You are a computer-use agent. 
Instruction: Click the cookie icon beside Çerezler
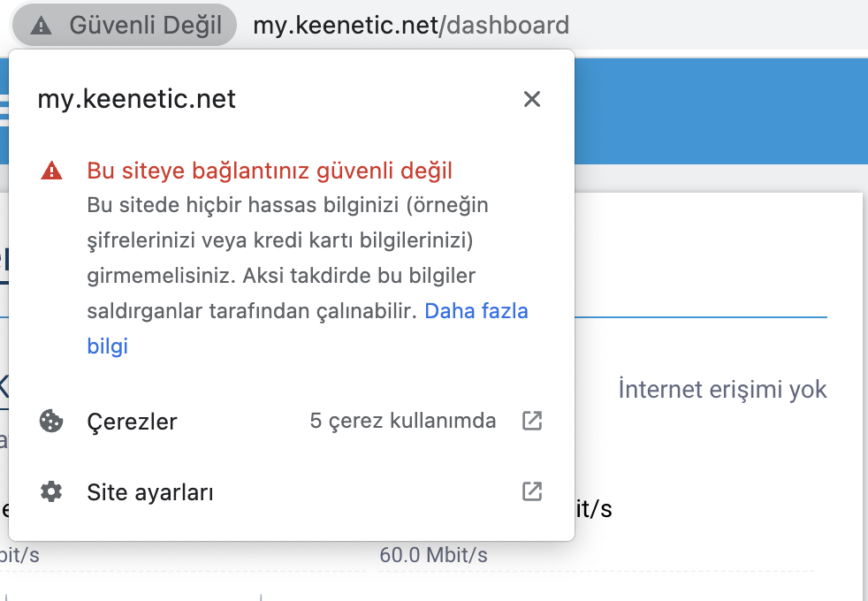point(51,422)
